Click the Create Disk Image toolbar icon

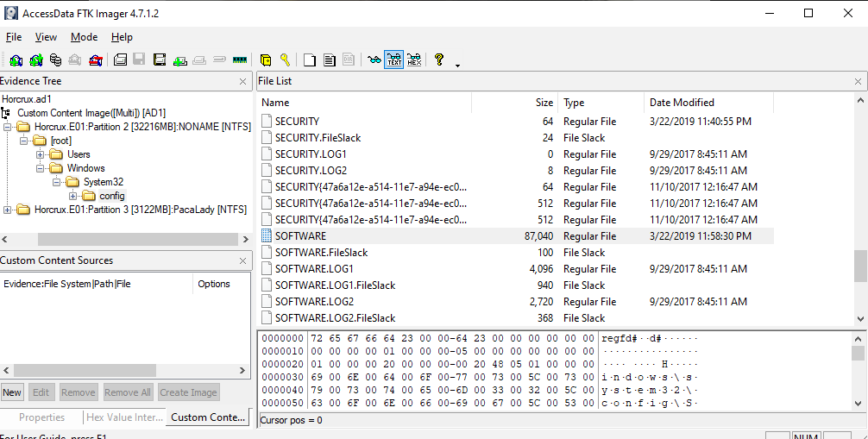click(x=121, y=60)
